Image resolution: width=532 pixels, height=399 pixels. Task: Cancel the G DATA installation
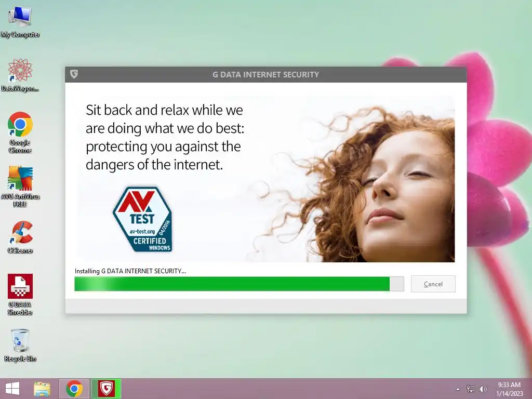coord(433,284)
